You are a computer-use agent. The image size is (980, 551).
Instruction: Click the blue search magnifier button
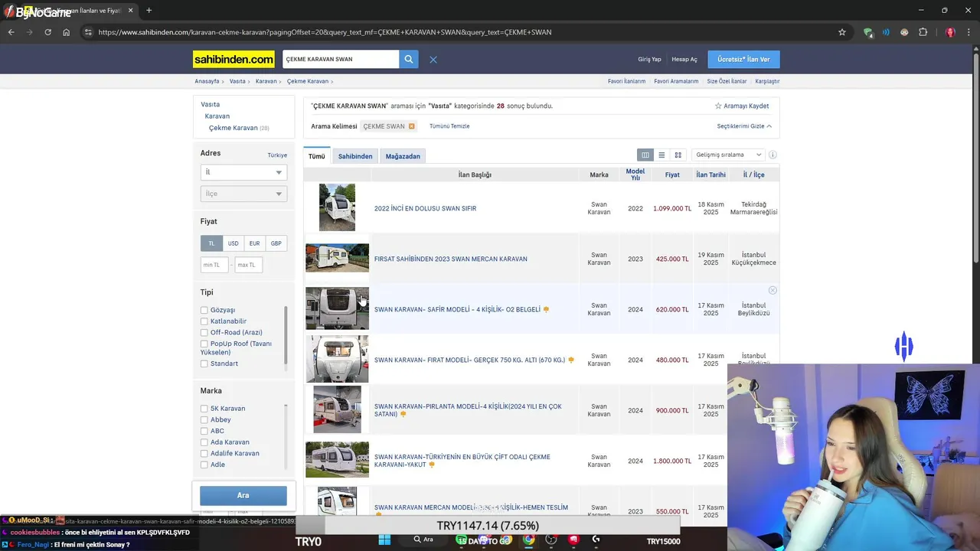[x=409, y=59]
